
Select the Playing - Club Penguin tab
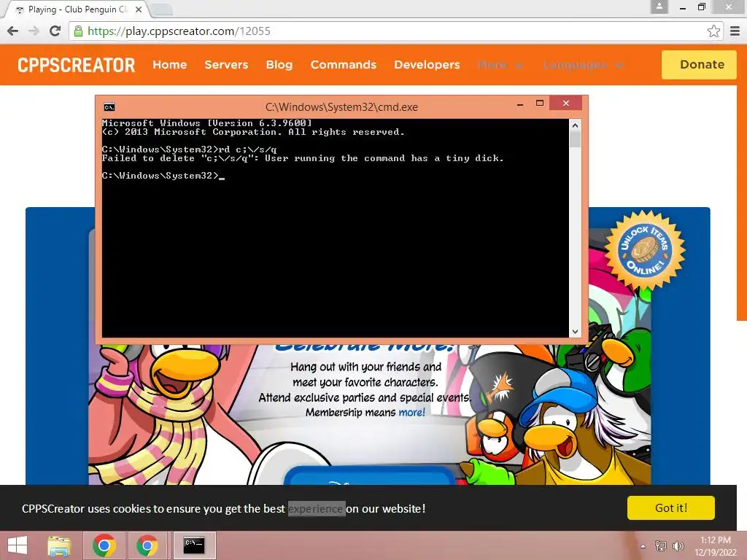76,9
